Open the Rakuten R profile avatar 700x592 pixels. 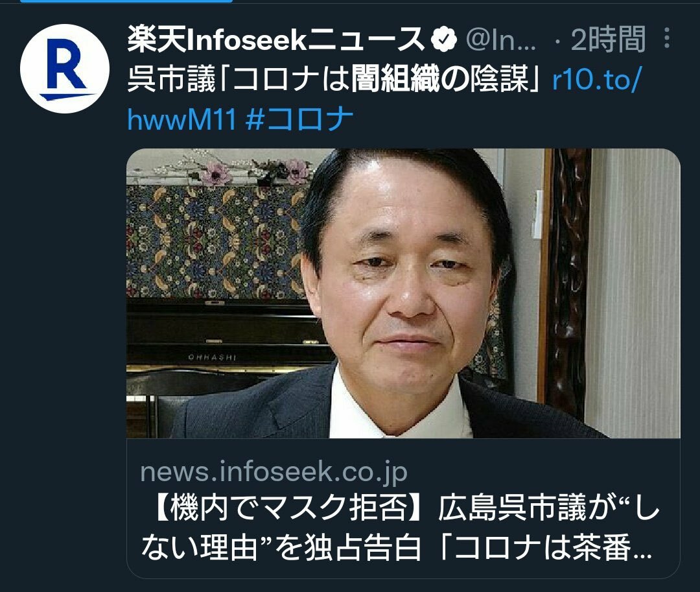65,69
